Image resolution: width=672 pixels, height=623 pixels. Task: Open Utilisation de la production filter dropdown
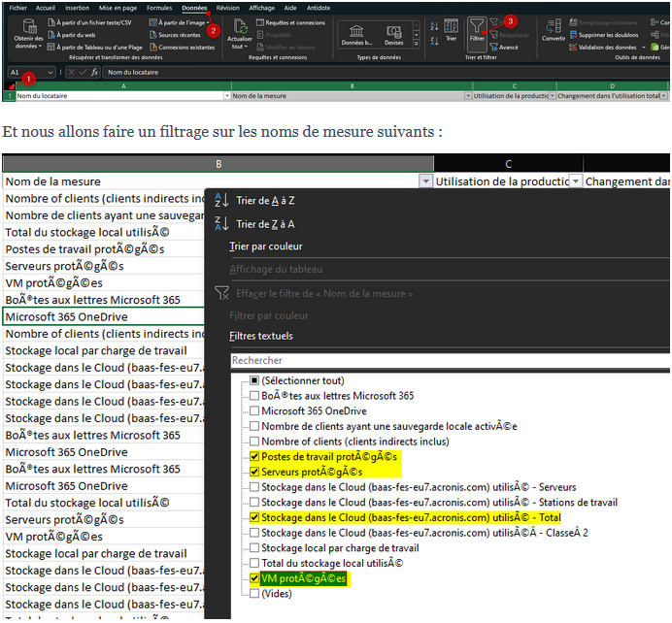click(576, 181)
